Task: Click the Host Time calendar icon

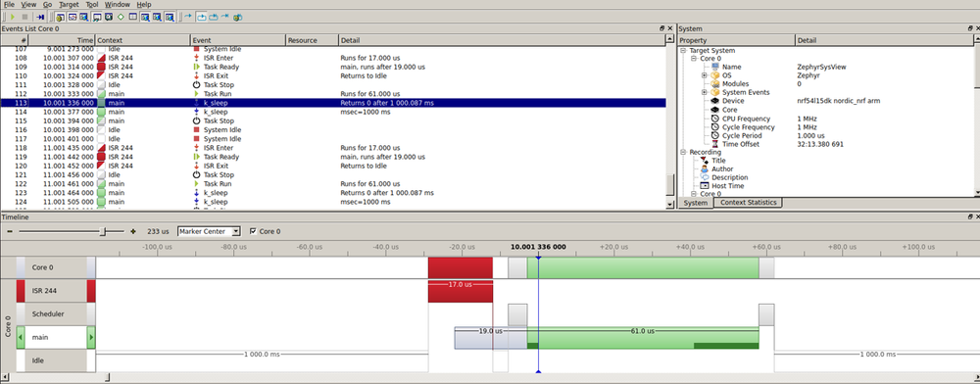Action: [705, 185]
